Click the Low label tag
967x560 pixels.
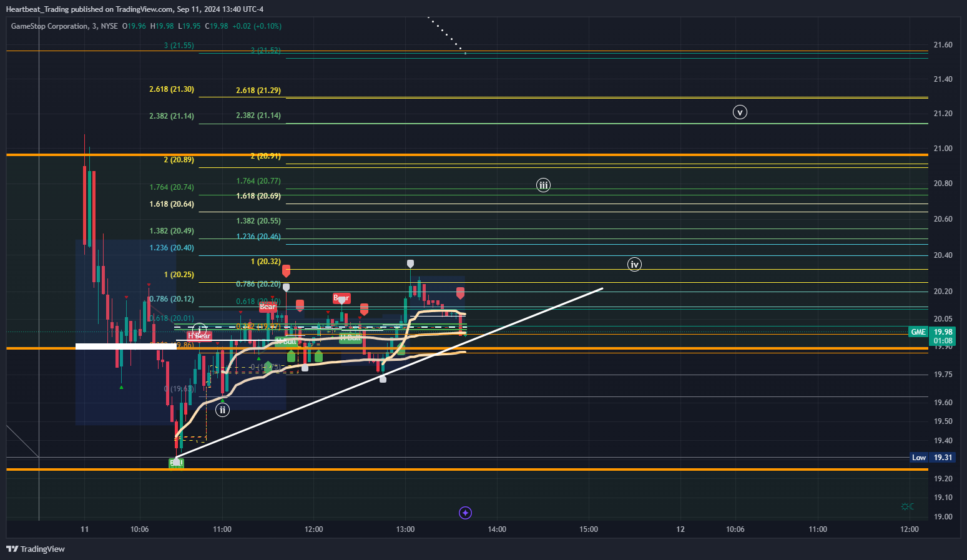pos(919,458)
